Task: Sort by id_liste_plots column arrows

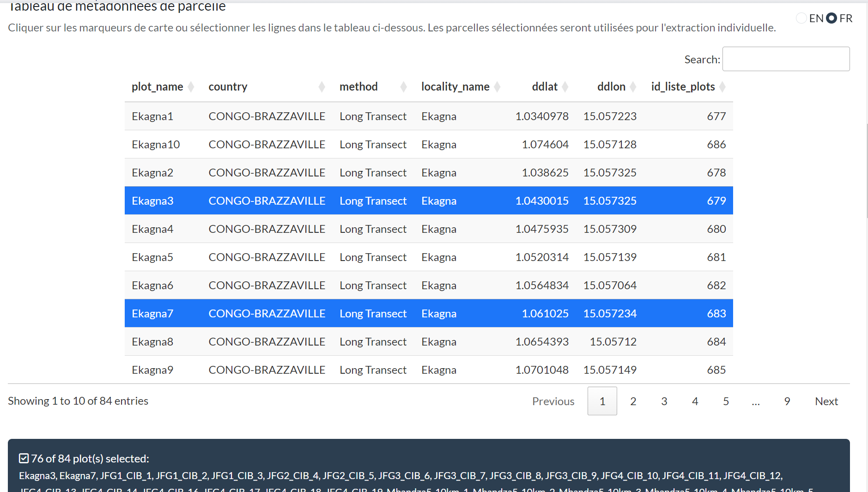Action: [722, 87]
